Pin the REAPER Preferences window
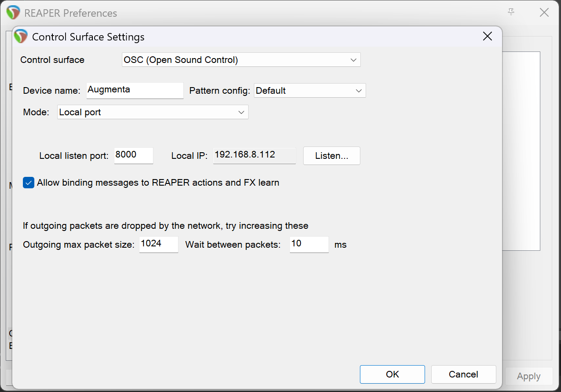The width and height of the screenshot is (561, 392). coord(511,12)
